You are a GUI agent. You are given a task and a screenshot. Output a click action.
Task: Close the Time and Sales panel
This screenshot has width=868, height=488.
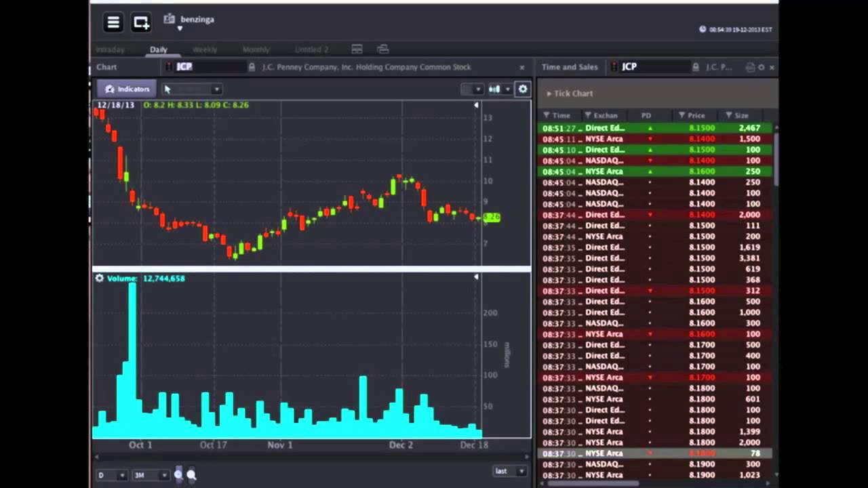coord(772,67)
